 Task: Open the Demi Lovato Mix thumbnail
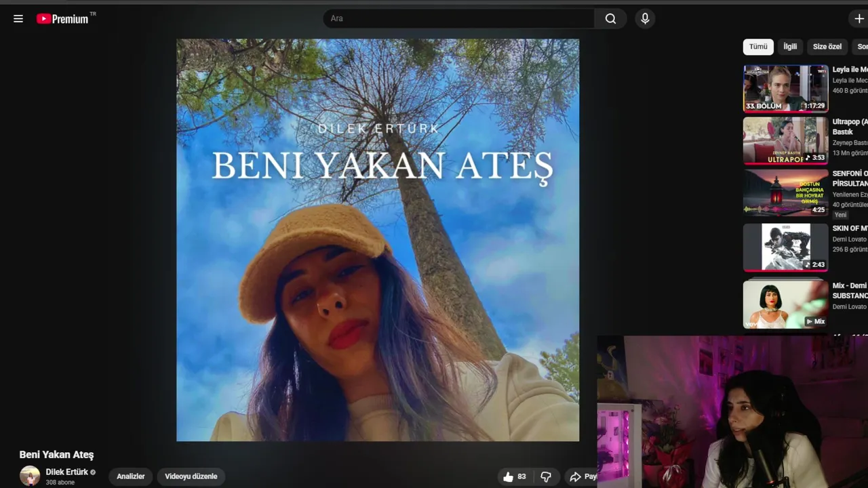pyautogui.click(x=785, y=304)
